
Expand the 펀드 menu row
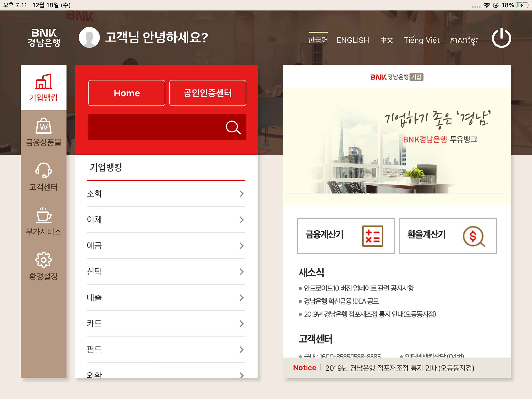pyautogui.click(x=166, y=350)
